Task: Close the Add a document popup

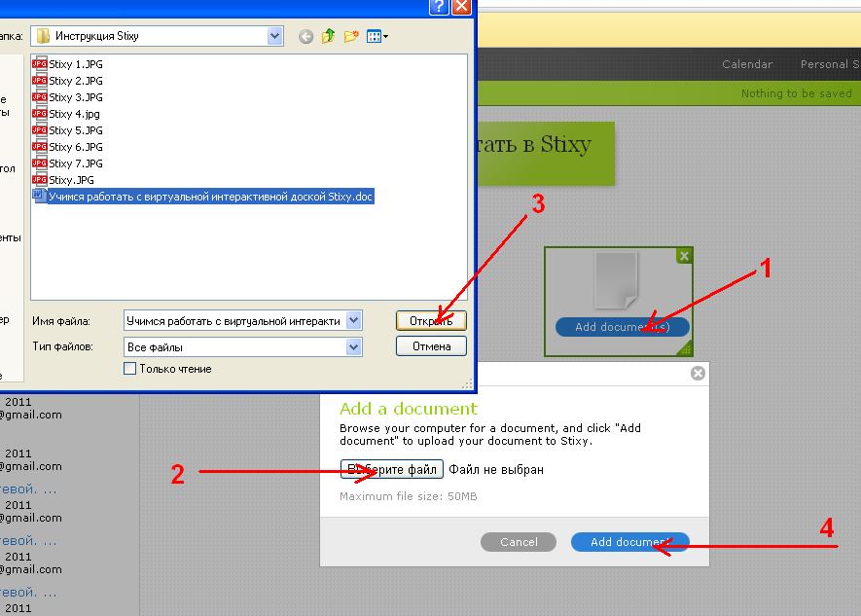Action: click(x=698, y=374)
